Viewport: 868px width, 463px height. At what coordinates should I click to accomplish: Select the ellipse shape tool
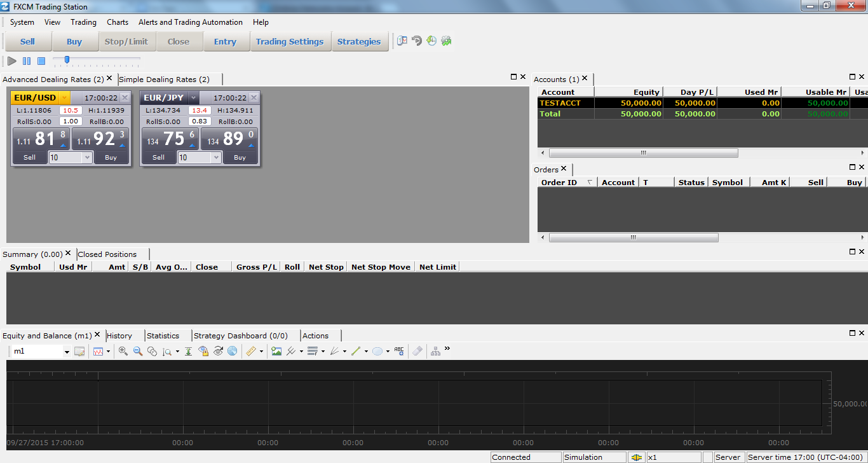click(377, 351)
